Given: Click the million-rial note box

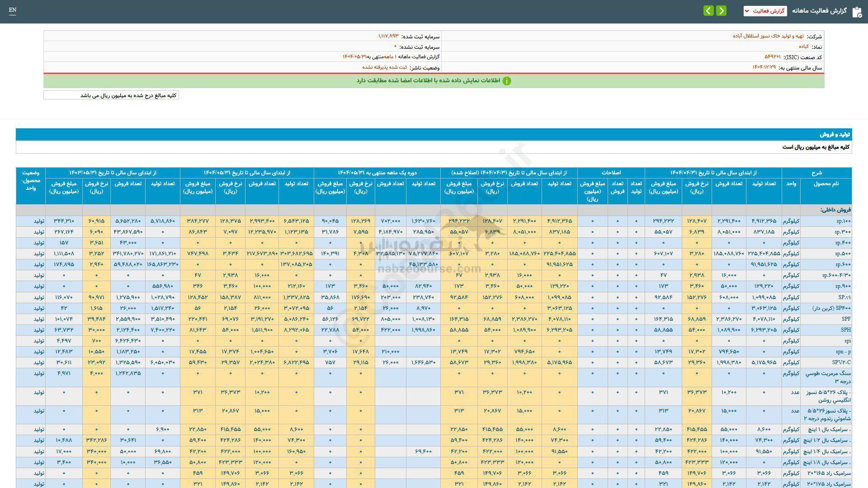Looking at the screenshot, I should point(111,95).
